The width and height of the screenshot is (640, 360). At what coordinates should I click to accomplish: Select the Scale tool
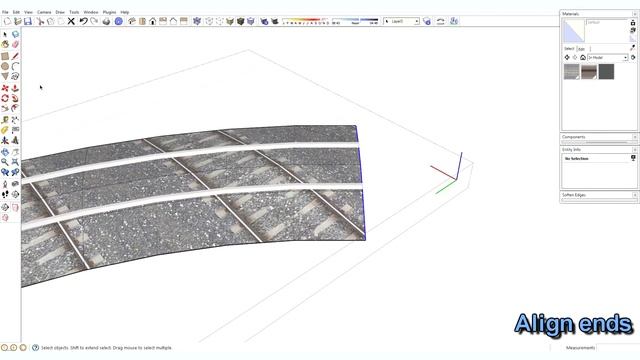click(x=5, y=108)
